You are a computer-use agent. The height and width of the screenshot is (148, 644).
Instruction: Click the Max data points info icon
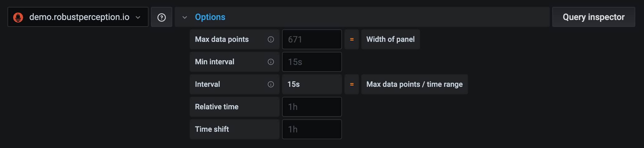[271, 39]
